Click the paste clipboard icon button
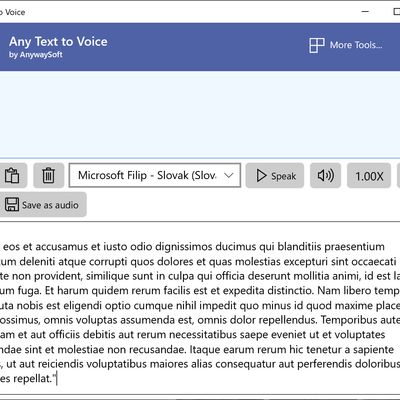This screenshot has width=400, height=400. 13,175
